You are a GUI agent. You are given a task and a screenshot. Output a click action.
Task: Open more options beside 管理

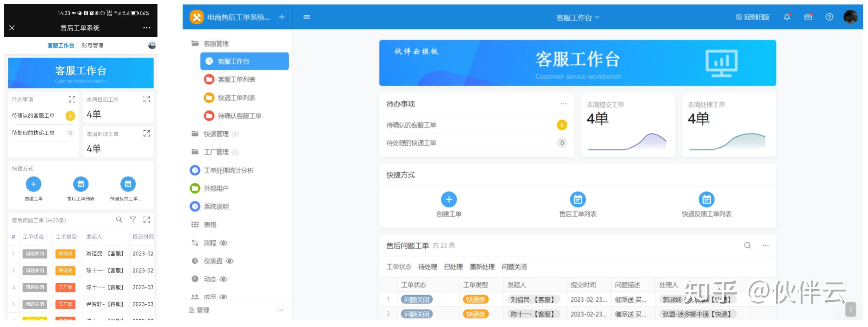[280, 310]
